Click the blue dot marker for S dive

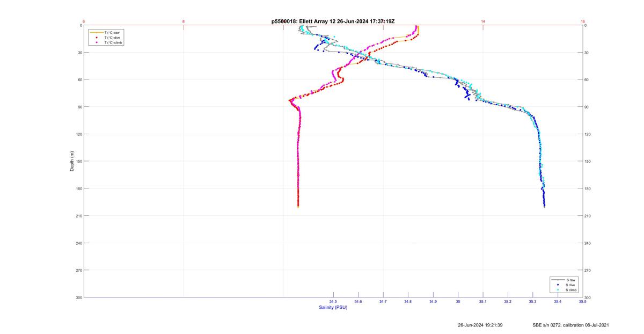558,285
